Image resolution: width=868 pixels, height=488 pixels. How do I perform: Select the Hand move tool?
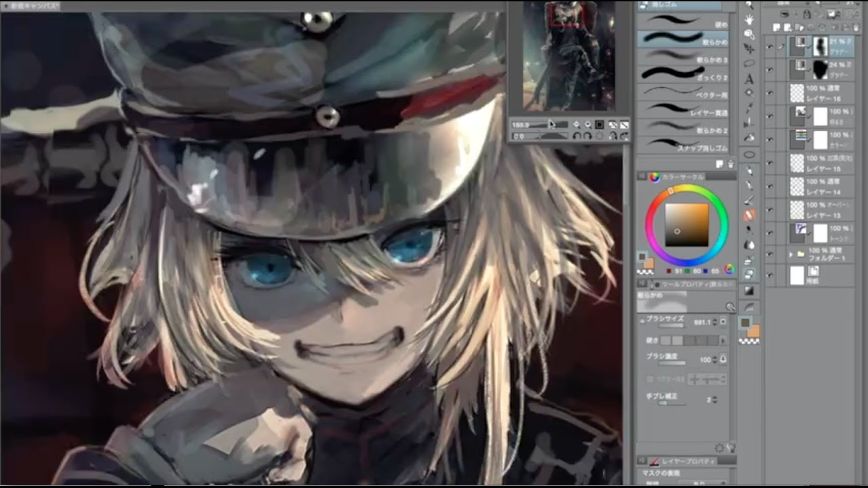pyautogui.click(x=749, y=19)
